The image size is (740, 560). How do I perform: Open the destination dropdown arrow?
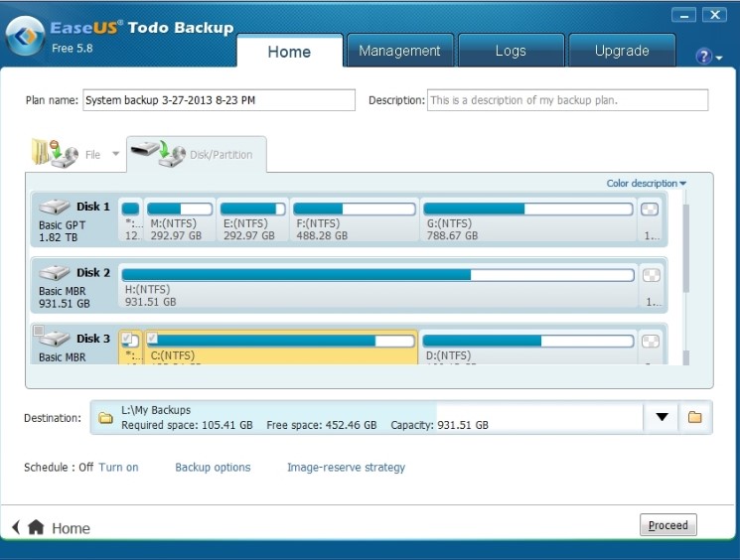tap(662, 417)
